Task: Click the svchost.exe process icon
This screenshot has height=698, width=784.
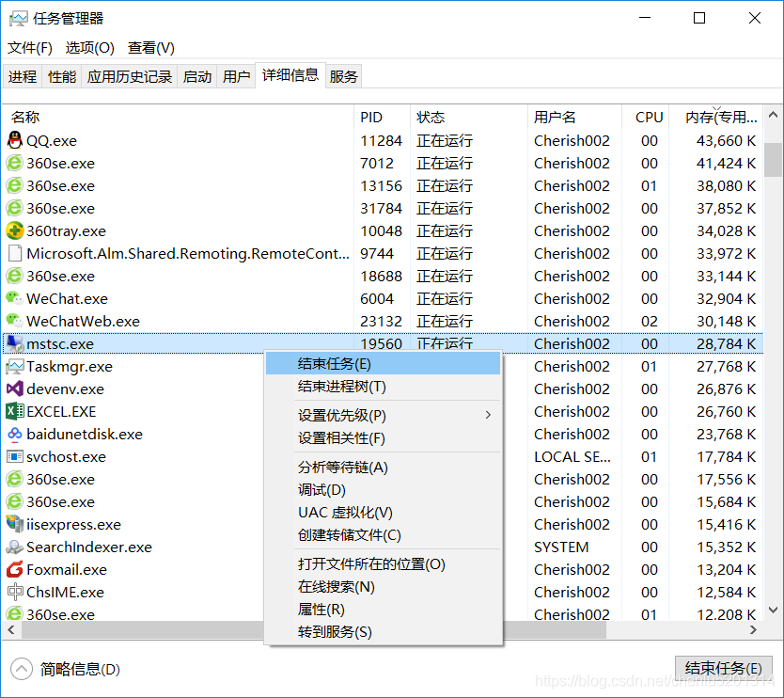Action: click(x=15, y=456)
